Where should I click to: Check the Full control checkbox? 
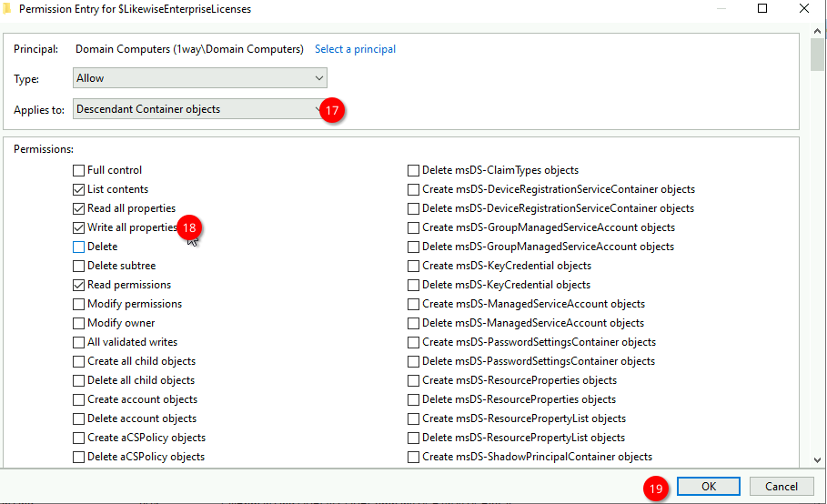[x=78, y=170]
